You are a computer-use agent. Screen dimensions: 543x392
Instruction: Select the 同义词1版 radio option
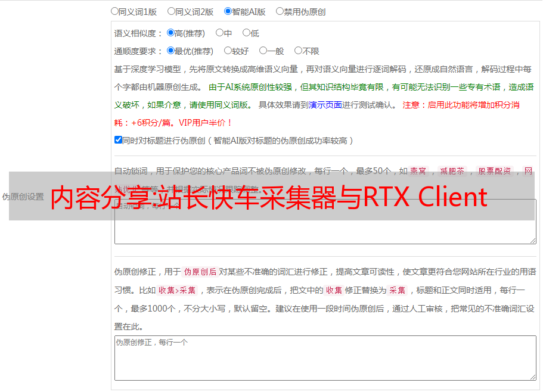(114, 11)
